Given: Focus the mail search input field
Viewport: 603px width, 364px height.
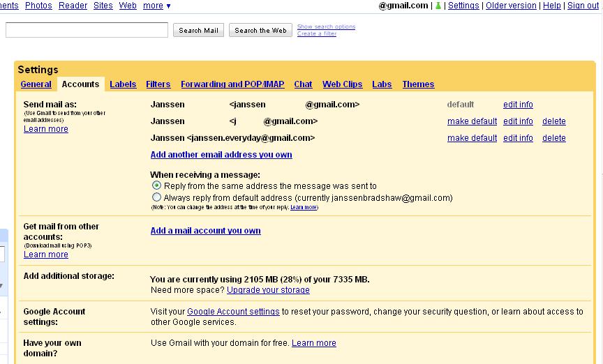Looking at the screenshot, I should (x=87, y=30).
